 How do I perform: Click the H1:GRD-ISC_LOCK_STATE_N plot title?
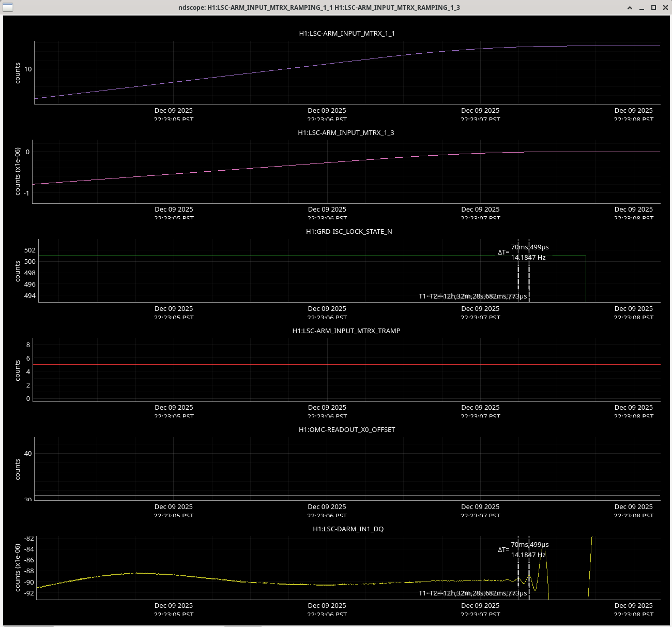pos(348,231)
